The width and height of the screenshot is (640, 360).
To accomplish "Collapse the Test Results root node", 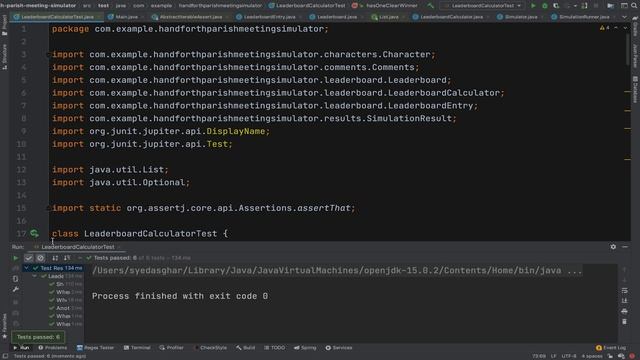I will point(27,268).
